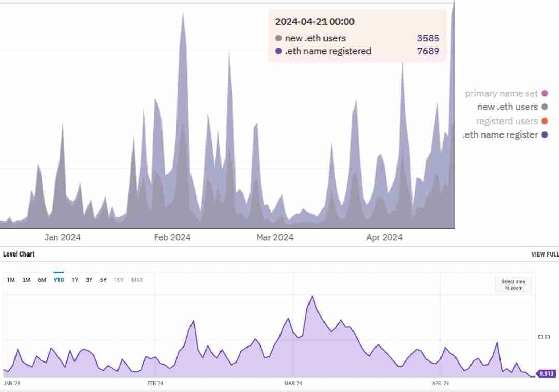This screenshot has height=392, width=559.
Task: Click the gray dot beside new .eth users legend
Action: 544,107
